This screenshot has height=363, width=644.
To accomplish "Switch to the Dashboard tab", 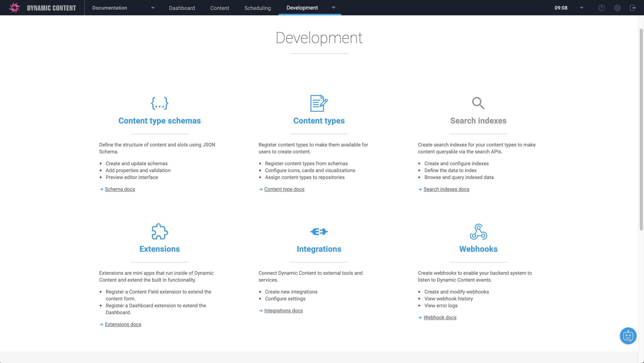I will (x=182, y=8).
